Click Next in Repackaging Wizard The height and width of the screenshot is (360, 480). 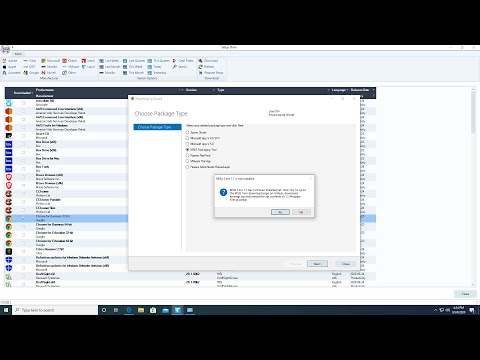coord(317,264)
